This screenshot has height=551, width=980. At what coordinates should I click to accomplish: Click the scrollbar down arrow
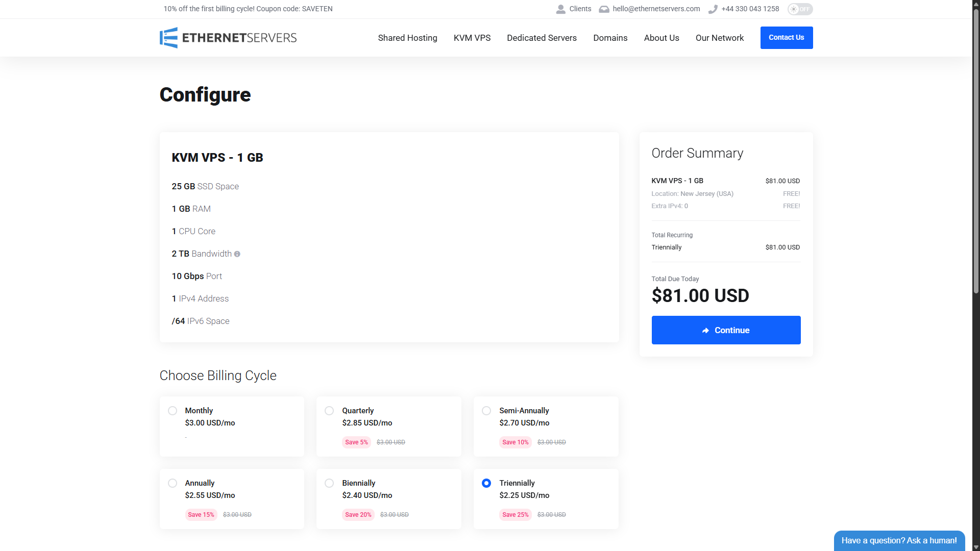coord(976,547)
